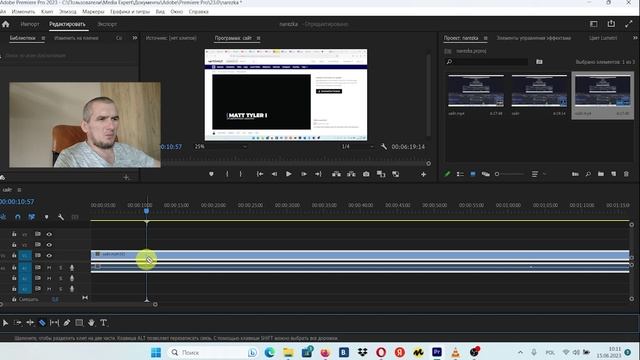Screen dimensions: 640x360
Task: Toggle project panel read-only green pencil
Action: (x=447, y=174)
